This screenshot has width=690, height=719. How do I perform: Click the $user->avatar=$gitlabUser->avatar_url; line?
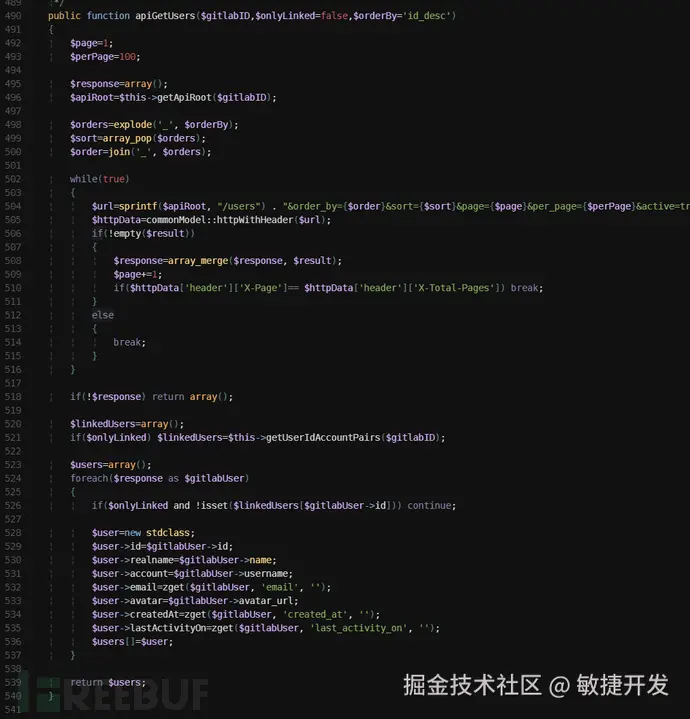pos(195,601)
